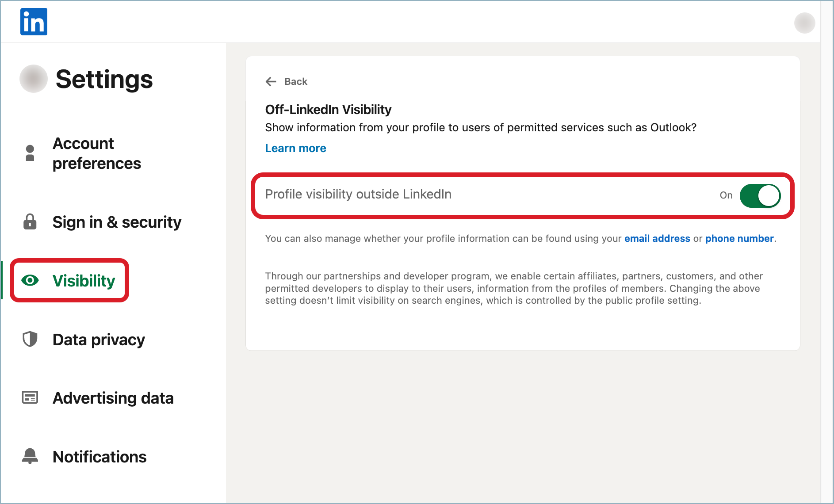834x504 pixels.
Task: Click the profile avatar in top right
Action: 804,23
